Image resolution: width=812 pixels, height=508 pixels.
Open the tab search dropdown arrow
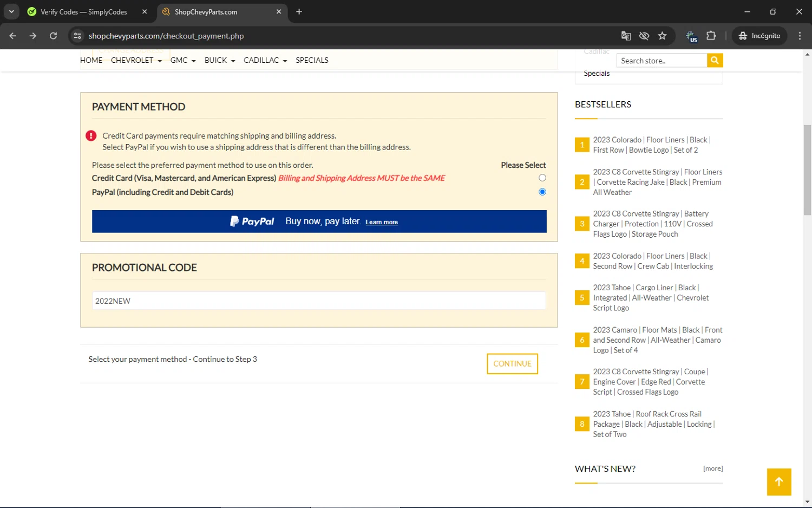tap(11, 11)
